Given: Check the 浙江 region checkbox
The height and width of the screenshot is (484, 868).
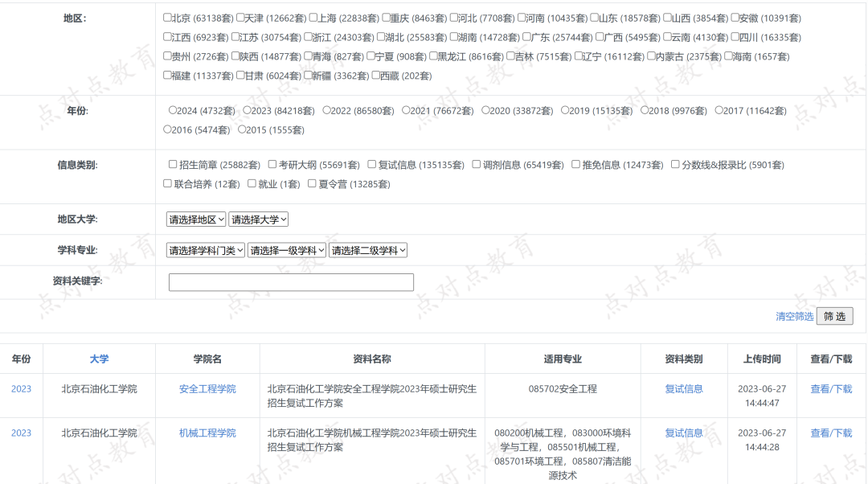Looking at the screenshot, I should [309, 37].
